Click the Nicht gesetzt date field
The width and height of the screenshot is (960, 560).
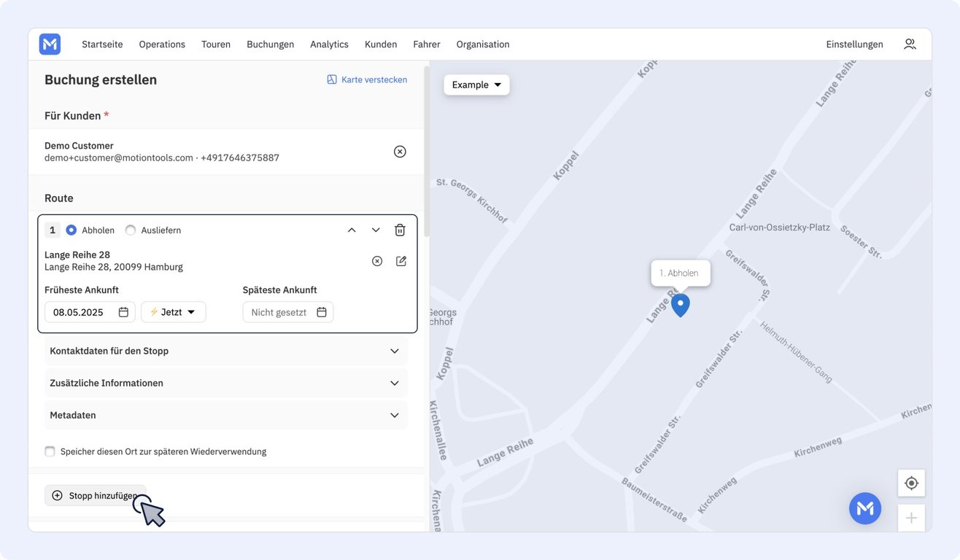[x=288, y=312]
